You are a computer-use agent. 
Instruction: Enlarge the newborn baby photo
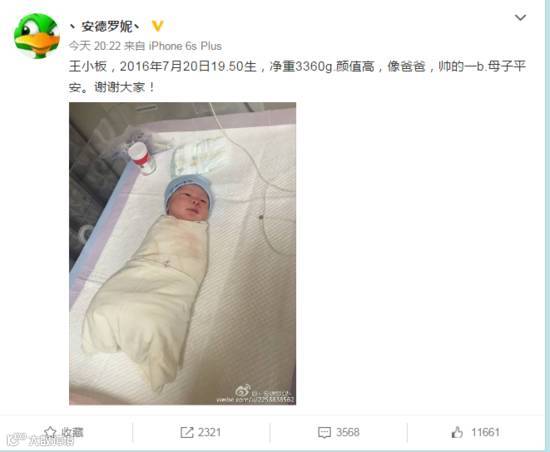182,254
